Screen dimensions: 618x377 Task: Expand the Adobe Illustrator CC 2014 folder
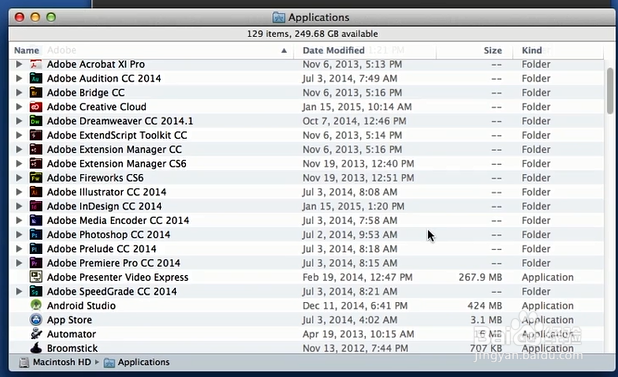tap(19, 192)
